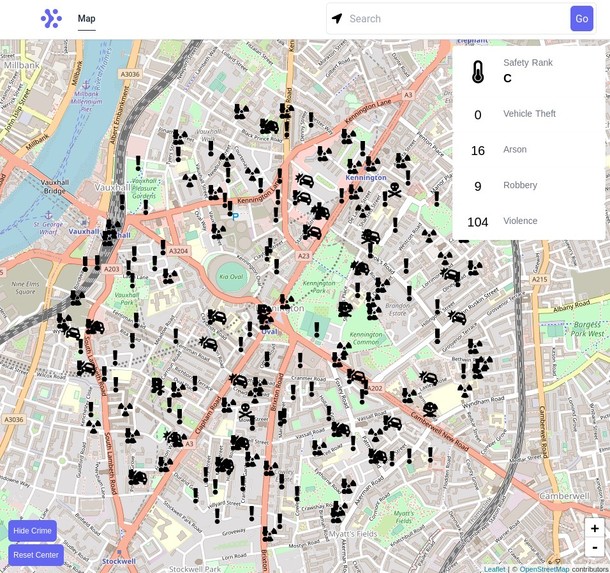Click the Safety Rank value C

click(507, 78)
